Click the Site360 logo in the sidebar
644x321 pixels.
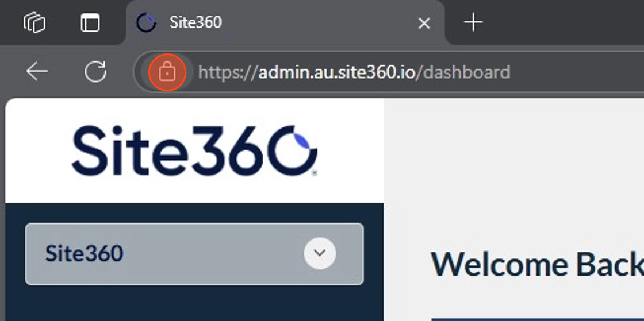click(194, 150)
